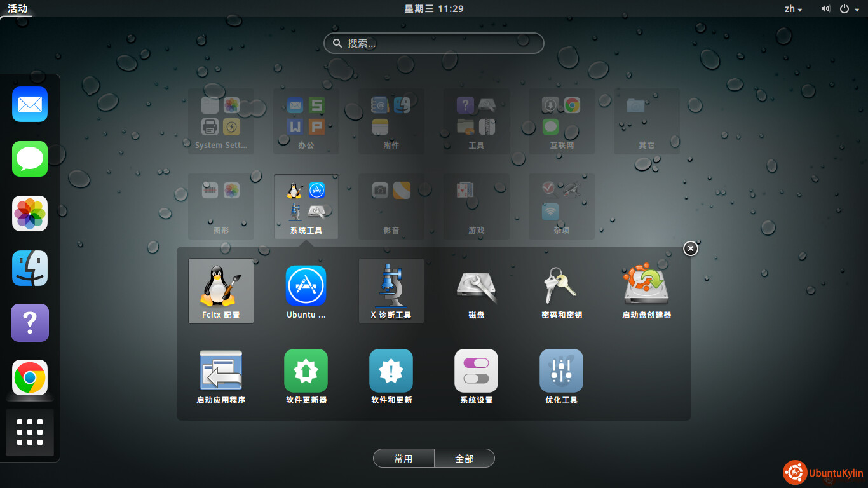Open the X 诊断工具 app
This screenshot has height=488, width=868.
[x=391, y=290]
